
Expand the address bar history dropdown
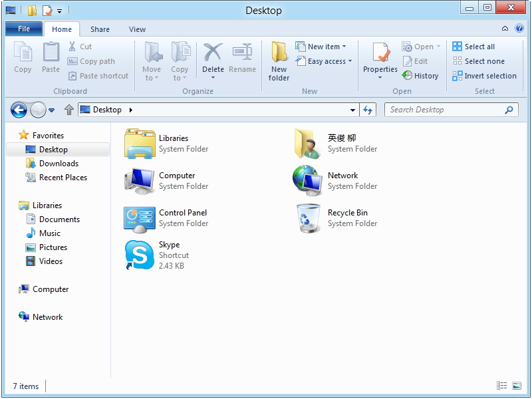pos(352,110)
